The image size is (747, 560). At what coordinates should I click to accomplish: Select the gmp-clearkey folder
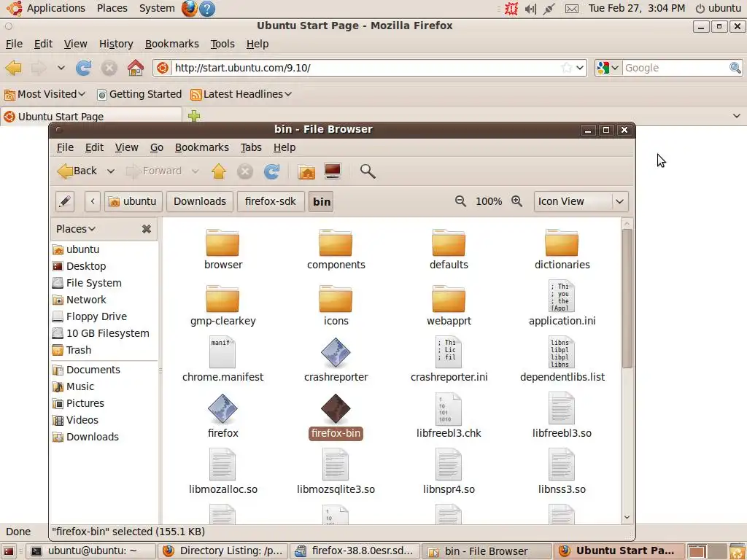tap(222, 299)
